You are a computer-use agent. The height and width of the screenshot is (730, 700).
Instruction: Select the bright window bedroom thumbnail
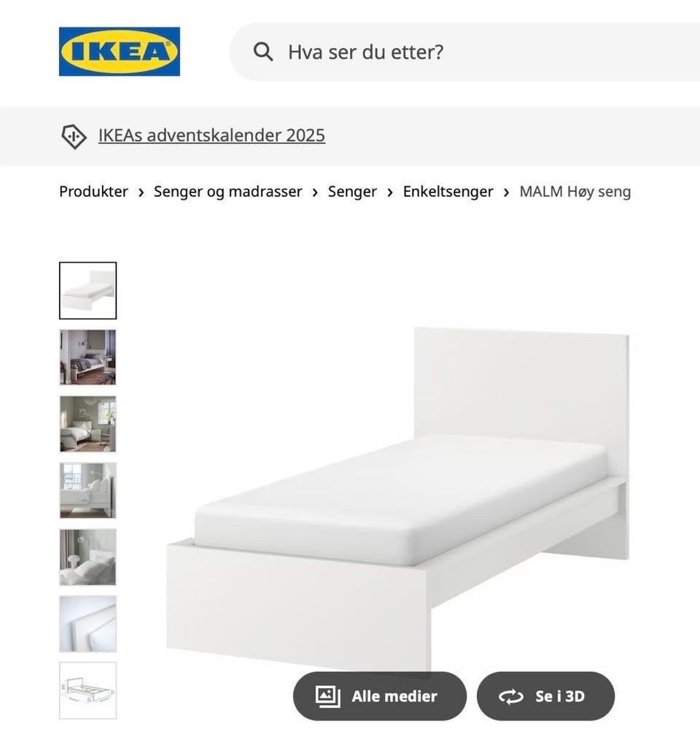pos(88,490)
